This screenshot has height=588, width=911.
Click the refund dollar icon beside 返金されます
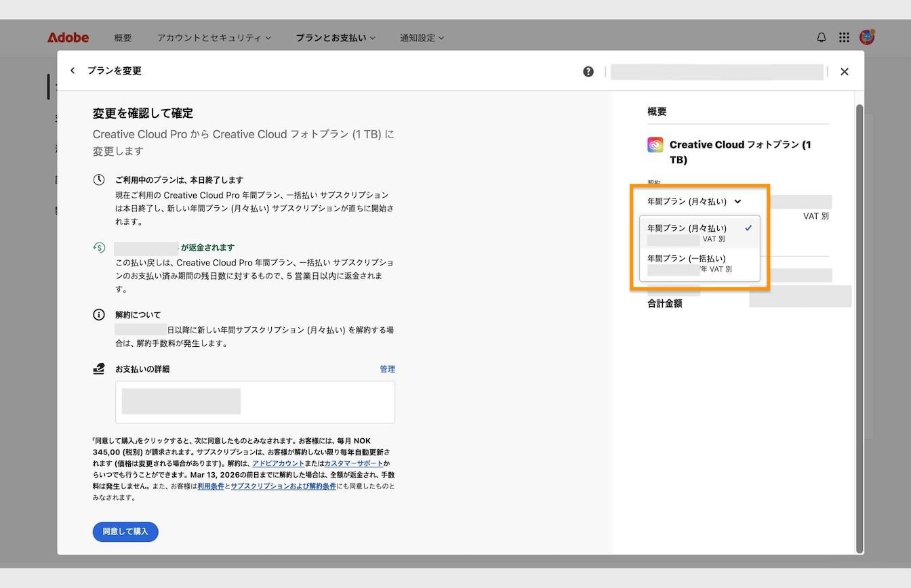(x=99, y=247)
